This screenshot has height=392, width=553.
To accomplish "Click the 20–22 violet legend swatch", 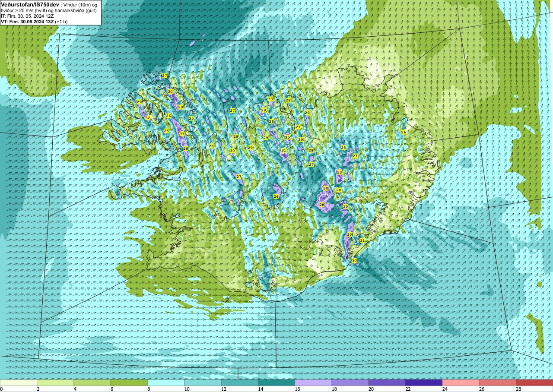I will (387, 383).
